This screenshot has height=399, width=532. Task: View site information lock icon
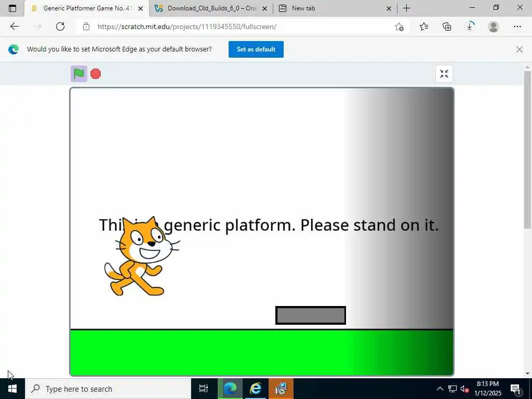coord(86,26)
